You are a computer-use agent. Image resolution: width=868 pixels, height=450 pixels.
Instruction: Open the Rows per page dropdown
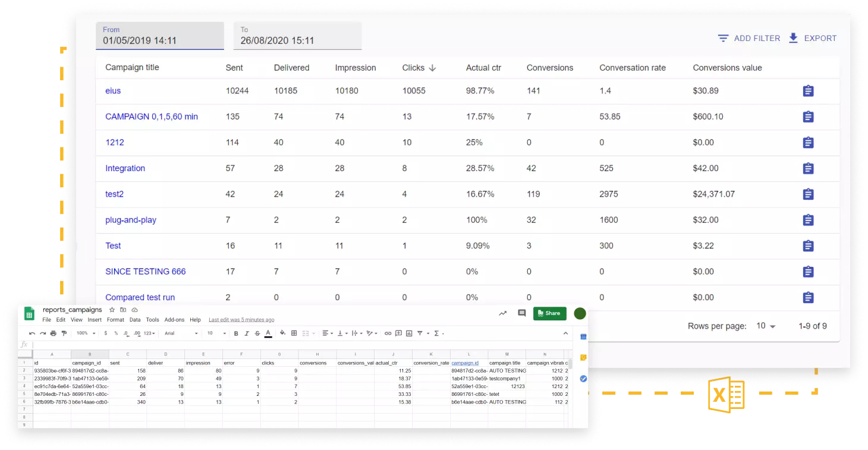point(765,326)
